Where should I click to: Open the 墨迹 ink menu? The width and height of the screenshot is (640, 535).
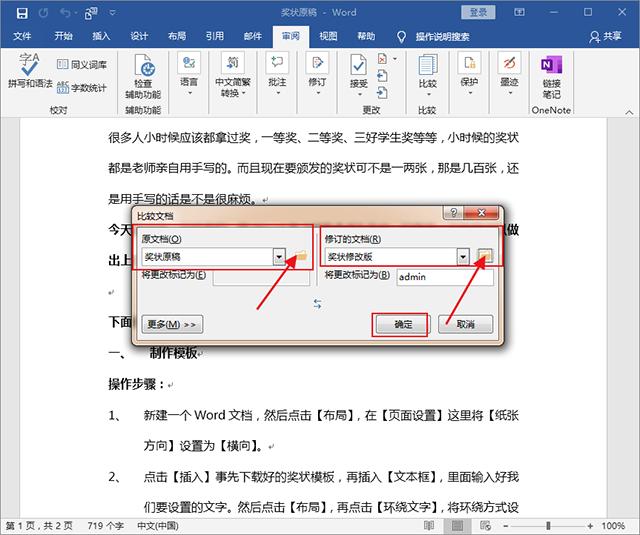click(x=509, y=74)
